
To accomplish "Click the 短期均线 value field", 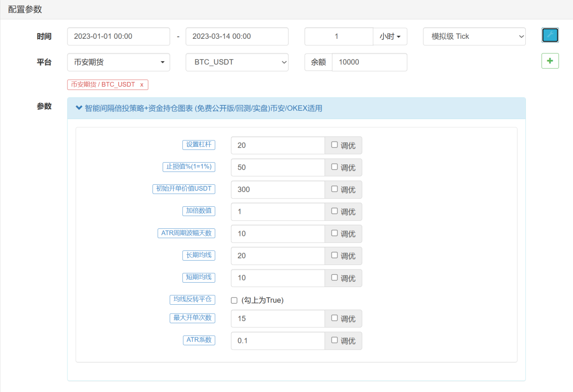I will (278, 278).
